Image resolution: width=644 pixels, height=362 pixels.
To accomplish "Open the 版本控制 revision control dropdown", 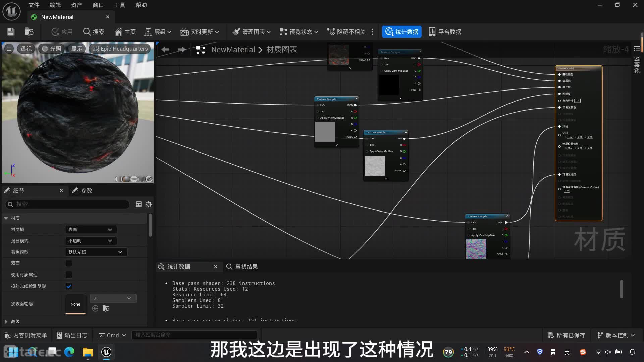I will point(616,335).
